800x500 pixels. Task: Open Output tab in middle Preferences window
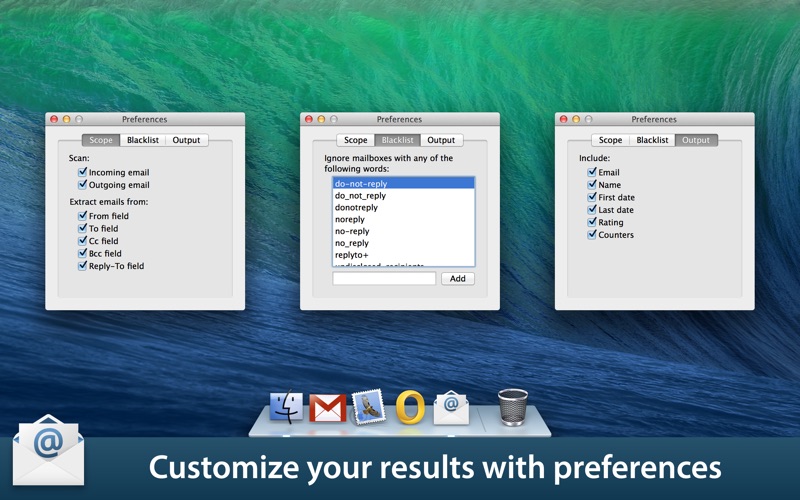[x=441, y=140]
